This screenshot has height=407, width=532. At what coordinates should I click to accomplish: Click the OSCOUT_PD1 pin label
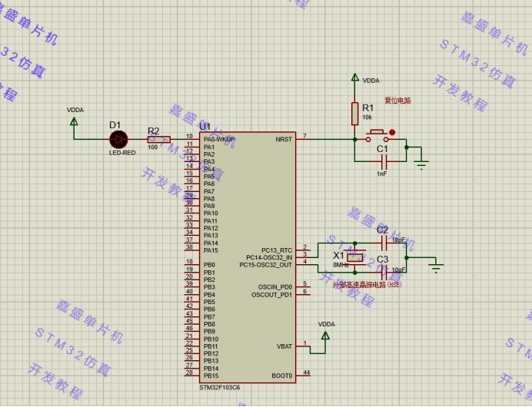[x=271, y=295]
